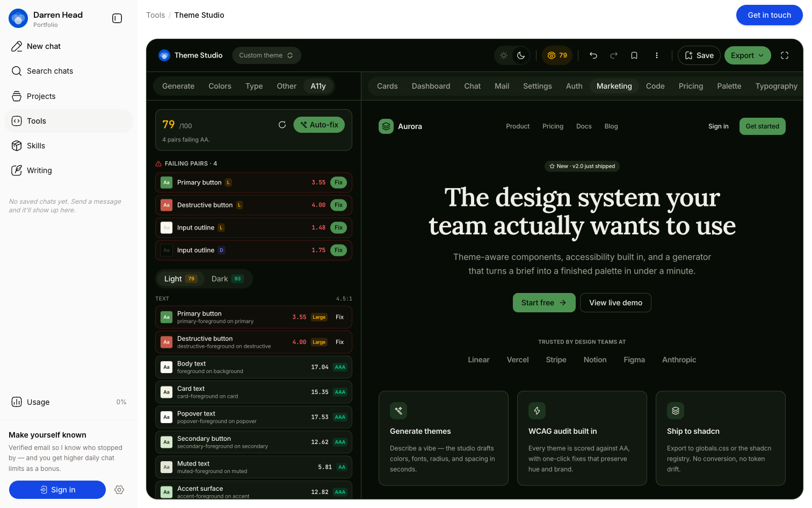Click the Start free button
This screenshot has height=508, width=812.
pyautogui.click(x=544, y=303)
